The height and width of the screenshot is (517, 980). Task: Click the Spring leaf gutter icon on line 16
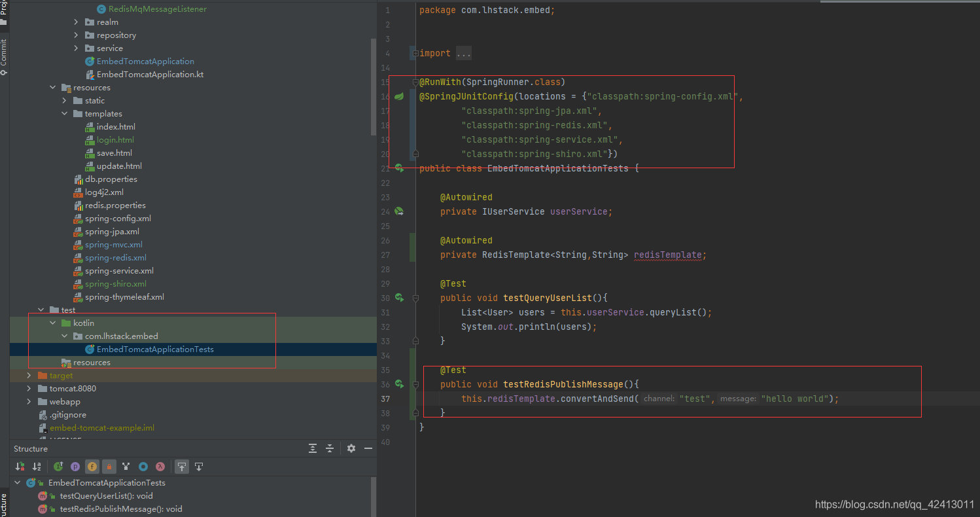point(399,97)
